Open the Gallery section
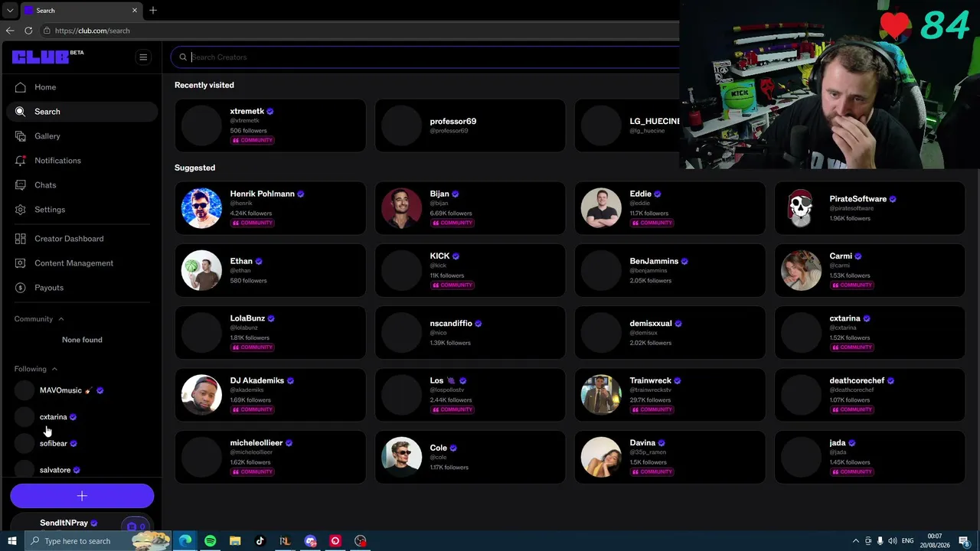Viewport: 980px width, 551px height. click(x=82, y=136)
